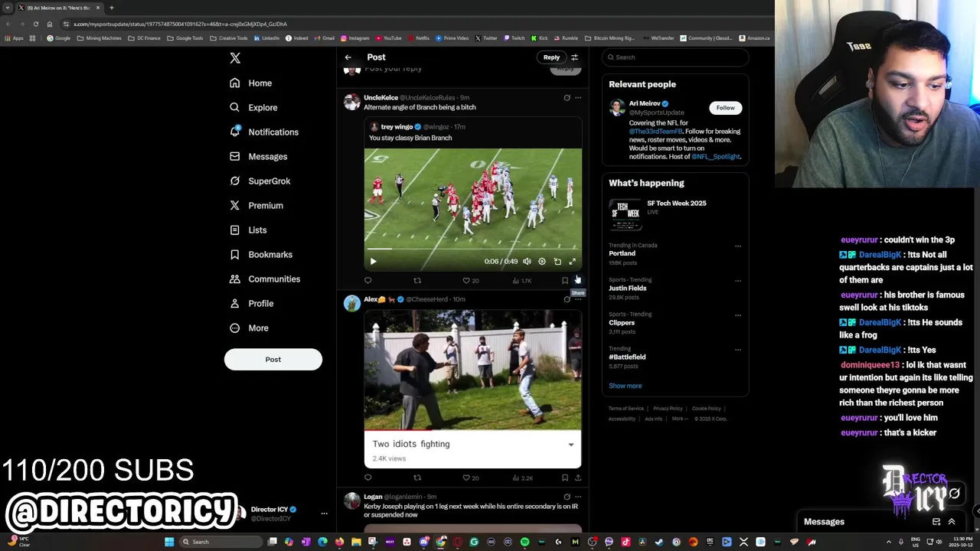
Task: Open reply sort settings icon
Action: point(574,57)
